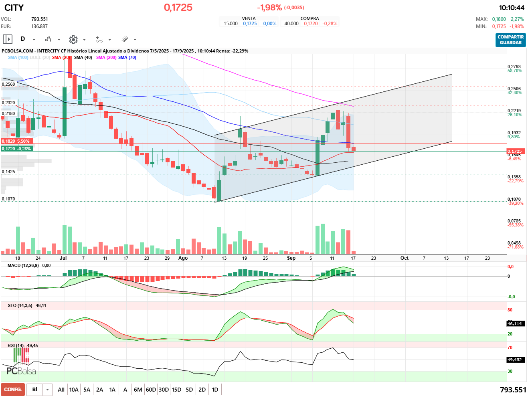Open the BI dropdown arrow
The height and width of the screenshot is (398, 532).
(x=47, y=390)
